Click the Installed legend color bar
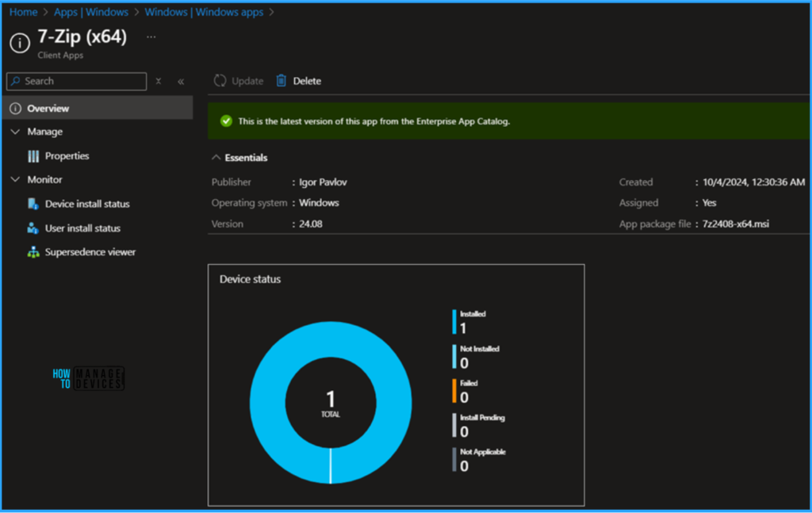This screenshot has height=513, width=812. 454,322
